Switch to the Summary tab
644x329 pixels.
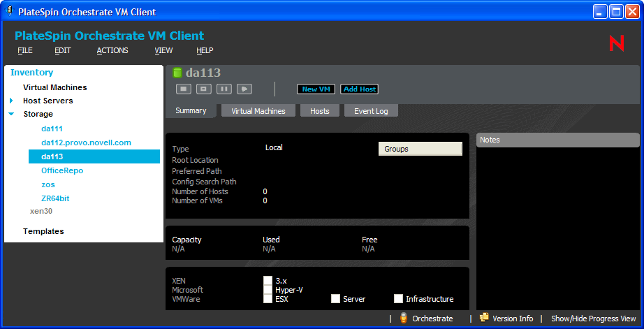(191, 110)
